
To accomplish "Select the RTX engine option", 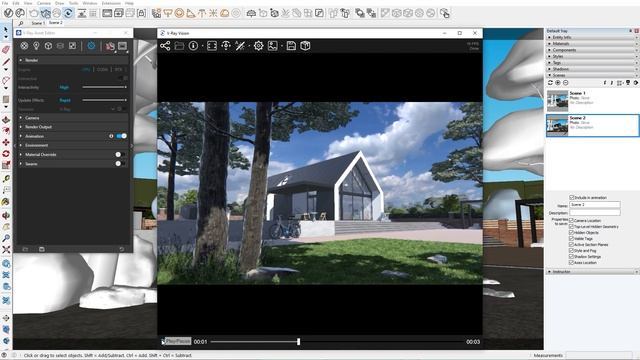I will point(118,69).
